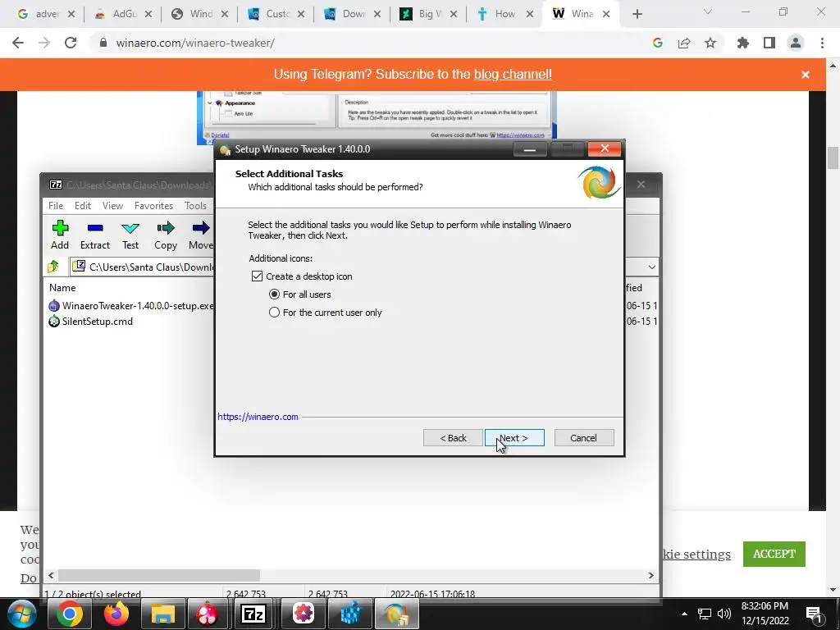
Task: Click Firefox icon on taskbar
Action: pos(116,614)
